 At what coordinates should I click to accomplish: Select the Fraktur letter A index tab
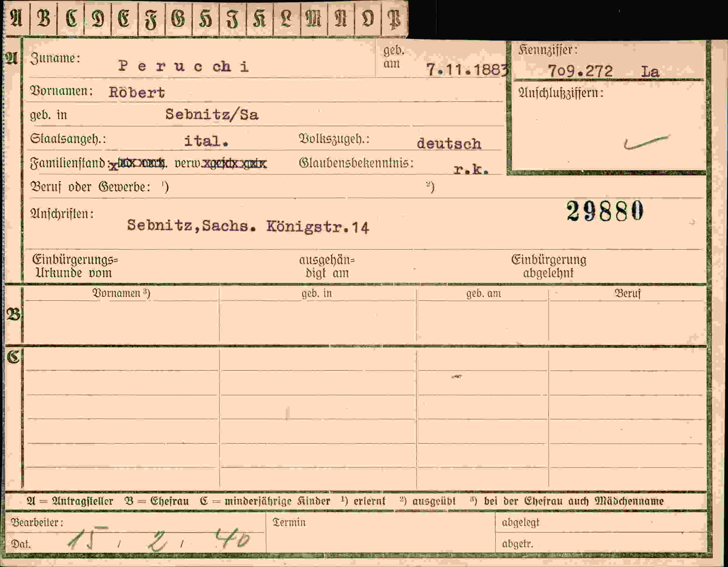coord(16,19)
